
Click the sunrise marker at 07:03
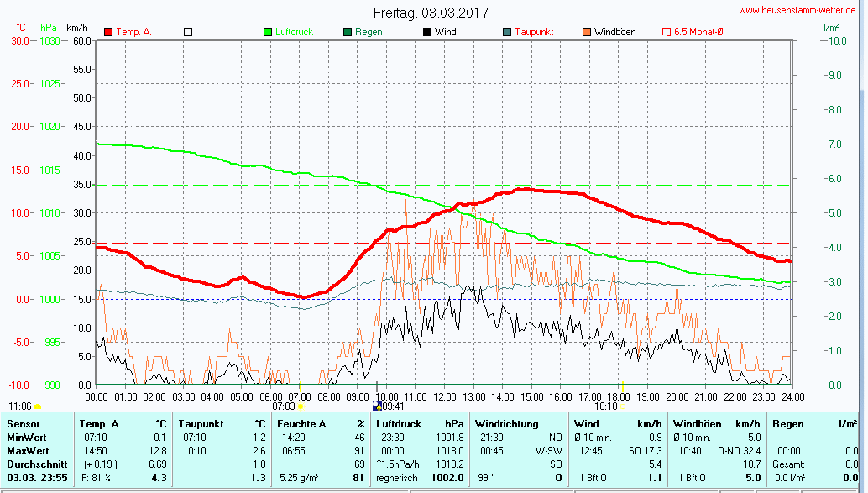[x=301, y=406]
